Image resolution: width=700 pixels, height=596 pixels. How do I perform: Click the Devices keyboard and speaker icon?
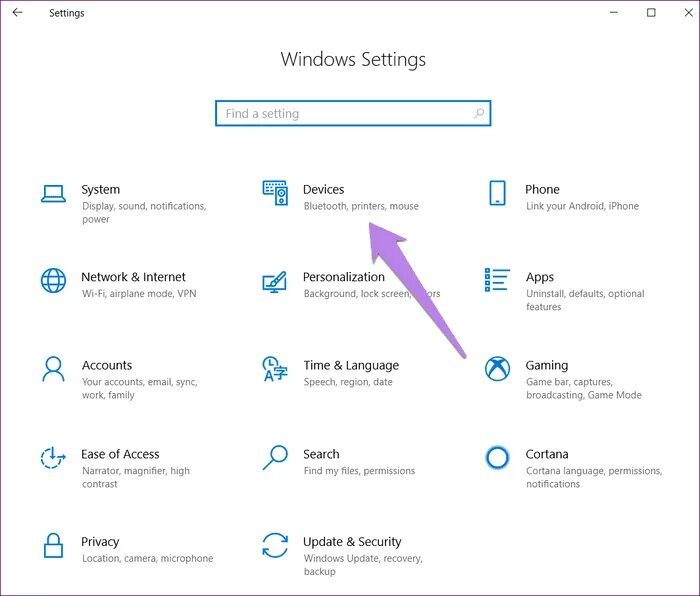pyautogui.click(x=275, y=193)
